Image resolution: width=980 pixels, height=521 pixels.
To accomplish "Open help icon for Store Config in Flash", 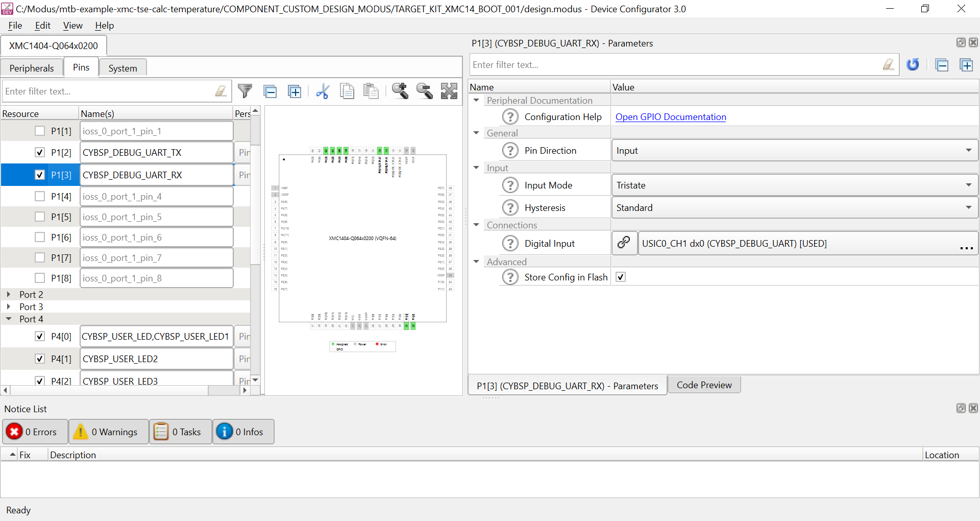I will click(510, 277).
